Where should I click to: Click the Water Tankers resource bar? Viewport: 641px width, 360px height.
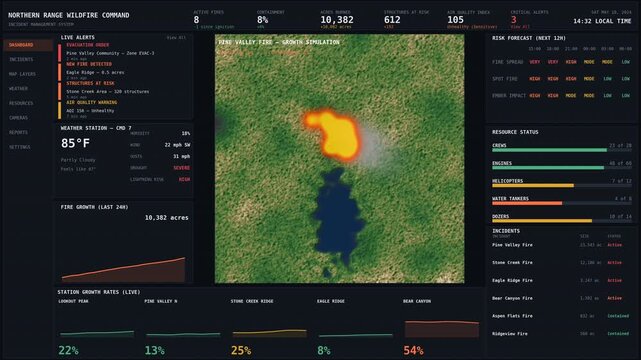(x=562, y=203)
